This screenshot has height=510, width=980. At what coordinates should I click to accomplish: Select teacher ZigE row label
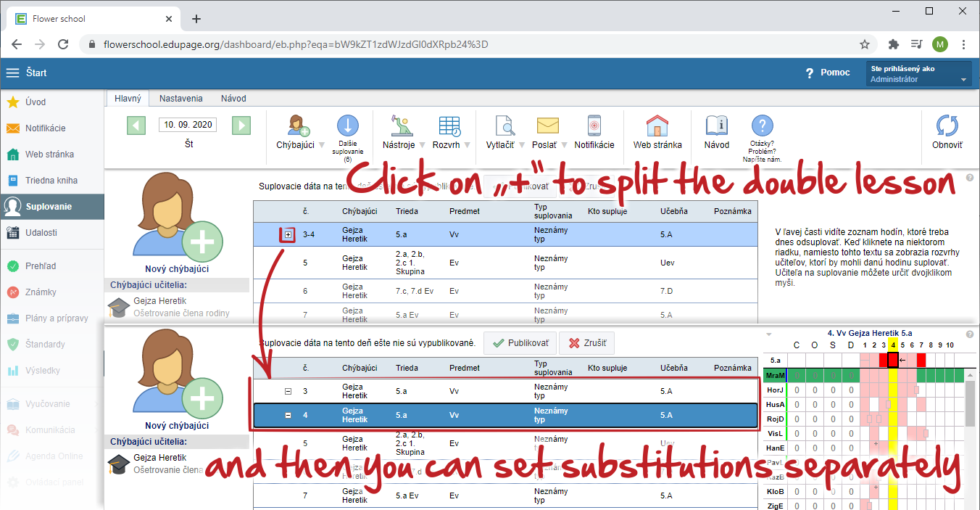[776, 506]
